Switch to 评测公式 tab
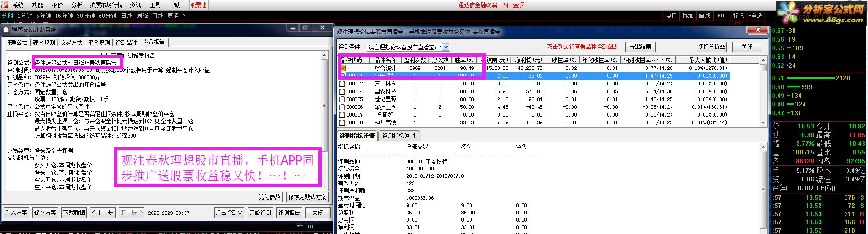 pos(17,43)
